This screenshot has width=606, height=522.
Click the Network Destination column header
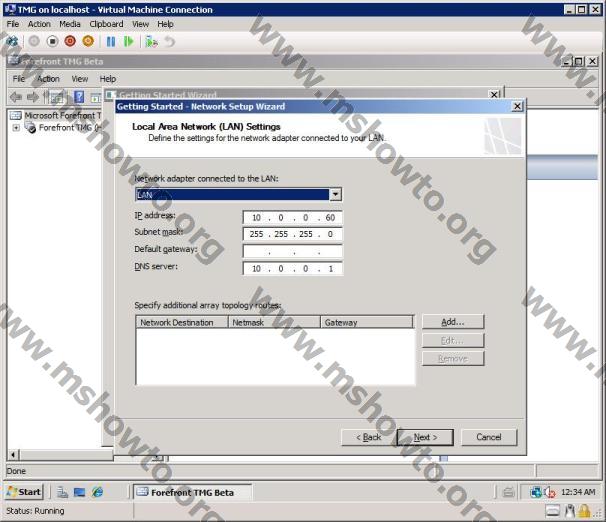click(x=182, y=322)
